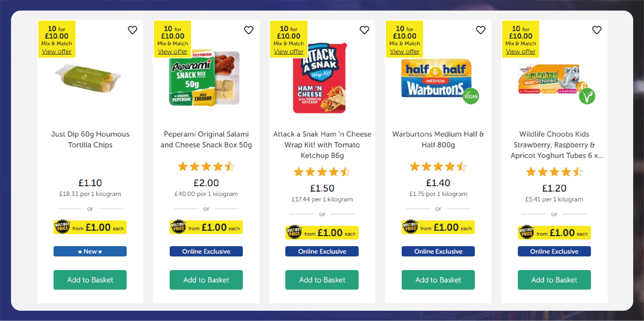The image size is (644, 321).
Task: Add Just Dip Houmous to basket
Action: [90, 280]
